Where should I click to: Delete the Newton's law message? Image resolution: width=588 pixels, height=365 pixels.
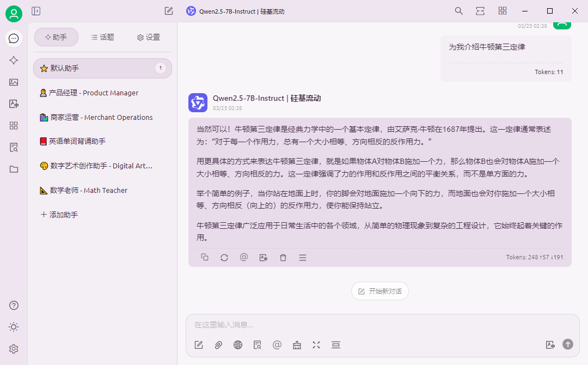(x=283, y=257)
